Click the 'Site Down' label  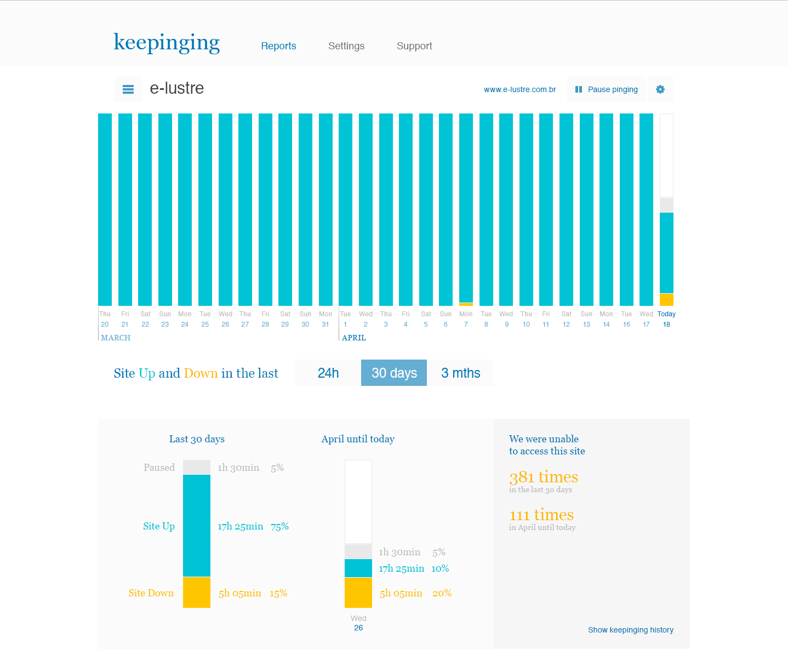pyautogui.click(x=151, y=593)
